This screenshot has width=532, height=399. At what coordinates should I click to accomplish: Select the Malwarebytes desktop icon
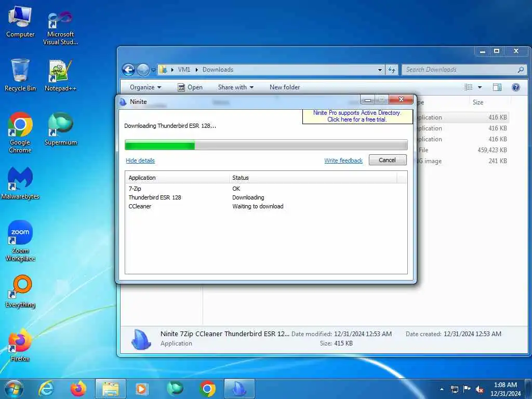20,183
